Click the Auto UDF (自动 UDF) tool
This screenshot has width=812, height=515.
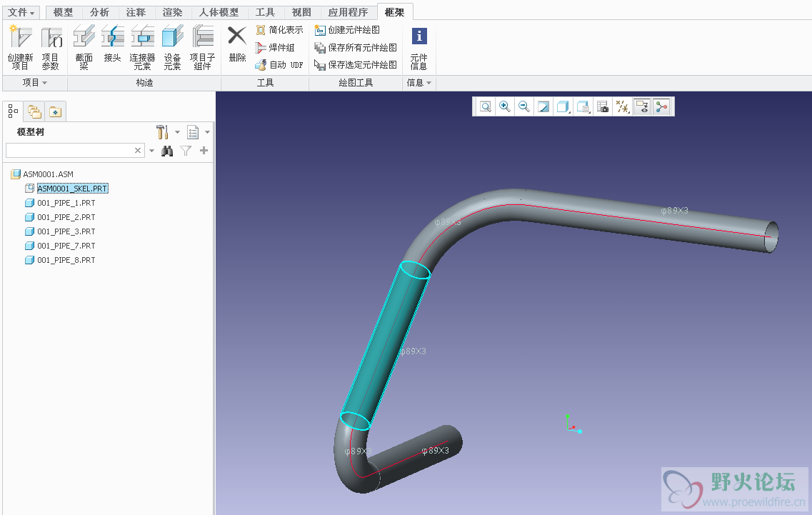279,65
